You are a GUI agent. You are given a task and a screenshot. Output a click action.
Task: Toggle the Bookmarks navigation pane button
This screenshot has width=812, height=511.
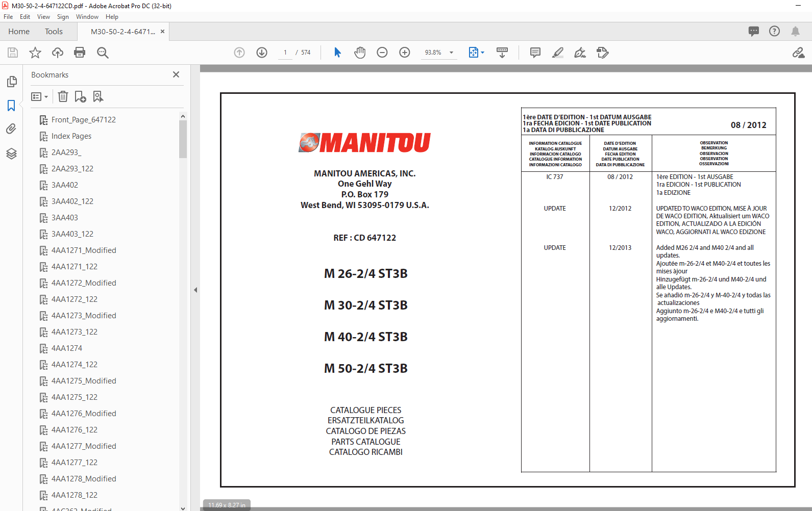point(11,106)
